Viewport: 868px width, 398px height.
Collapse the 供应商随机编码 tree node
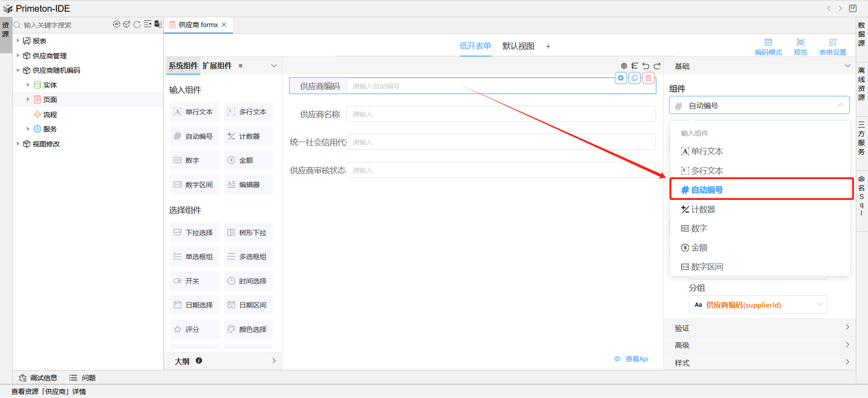coord(18,71)
